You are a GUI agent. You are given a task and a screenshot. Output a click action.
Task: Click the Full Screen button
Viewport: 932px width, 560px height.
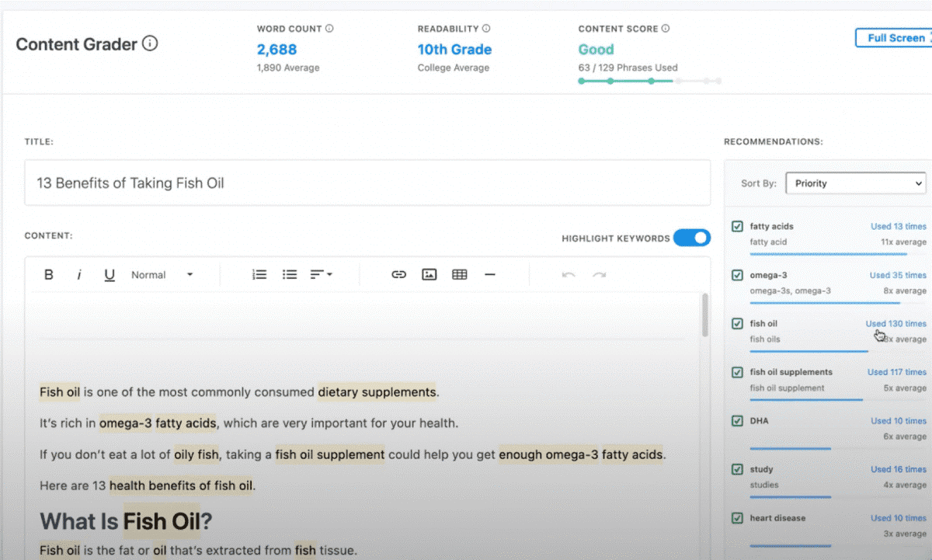(x=894, y=37)
